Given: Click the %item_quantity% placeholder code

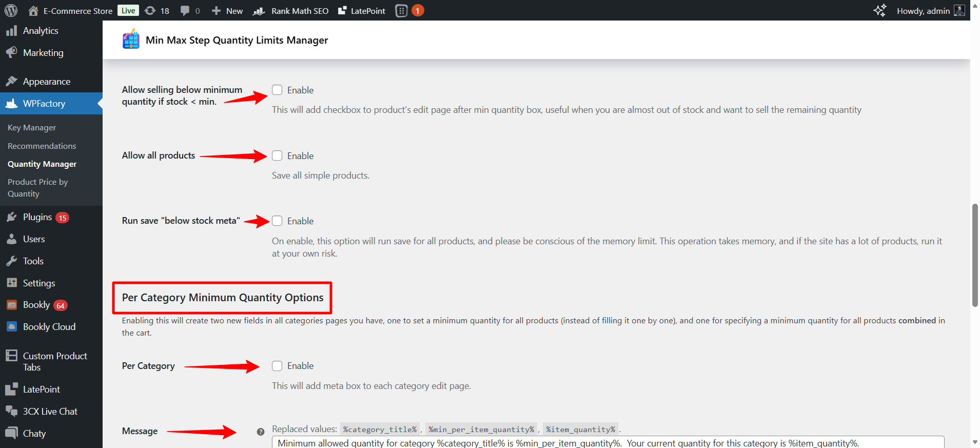Looking at the screenshot, I should click(x=580, y=430).
